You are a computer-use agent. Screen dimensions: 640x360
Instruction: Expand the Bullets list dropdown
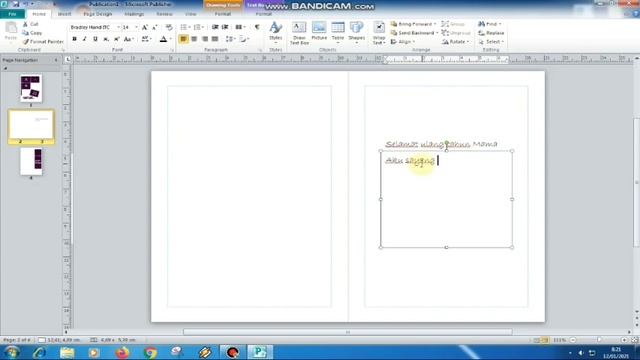(189, 27)
